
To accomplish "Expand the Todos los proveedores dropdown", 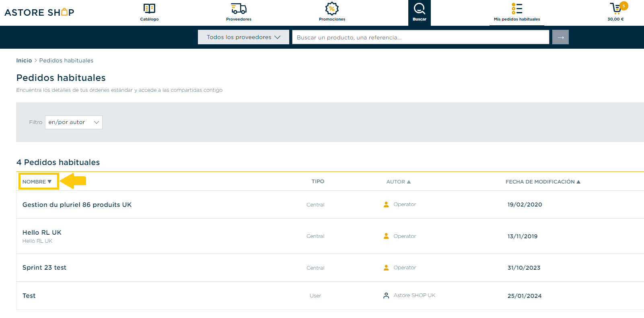I will (x=243, y=37).
